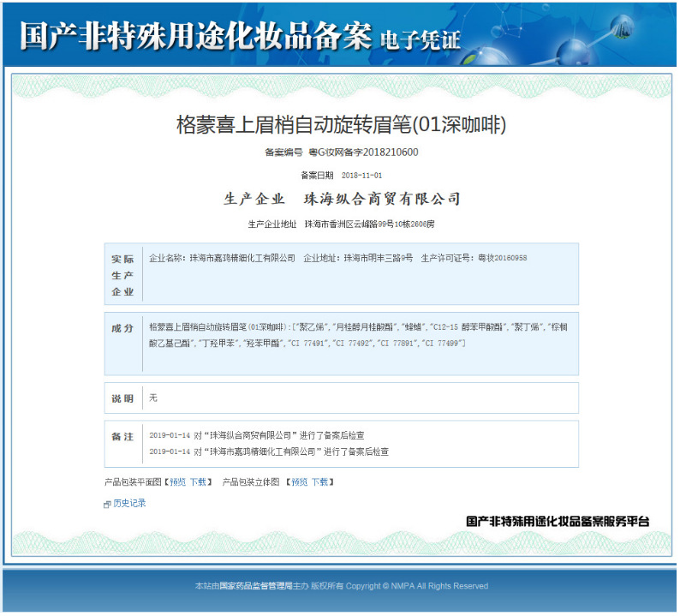Download the 产品包装立体图 image
The width and height of the screenshot is (680, 616).
[x=320, y=482]
